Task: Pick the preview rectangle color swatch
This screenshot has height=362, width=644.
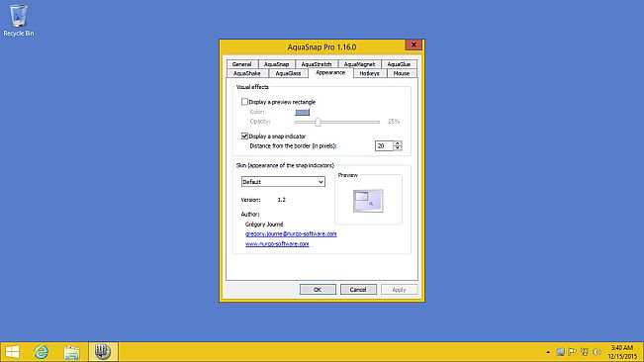Action: click(x=303, y=112)
